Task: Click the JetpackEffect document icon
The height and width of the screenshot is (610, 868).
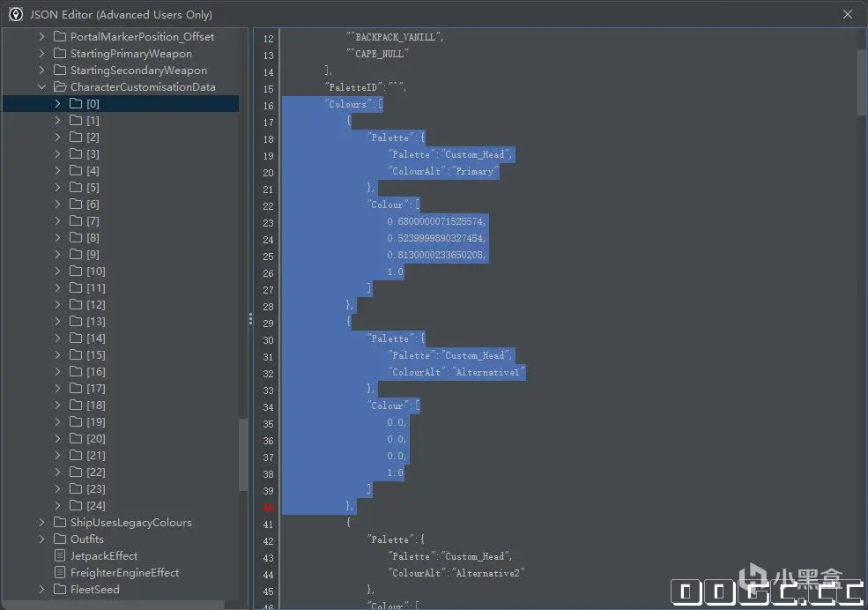Action: coord(60,555)
